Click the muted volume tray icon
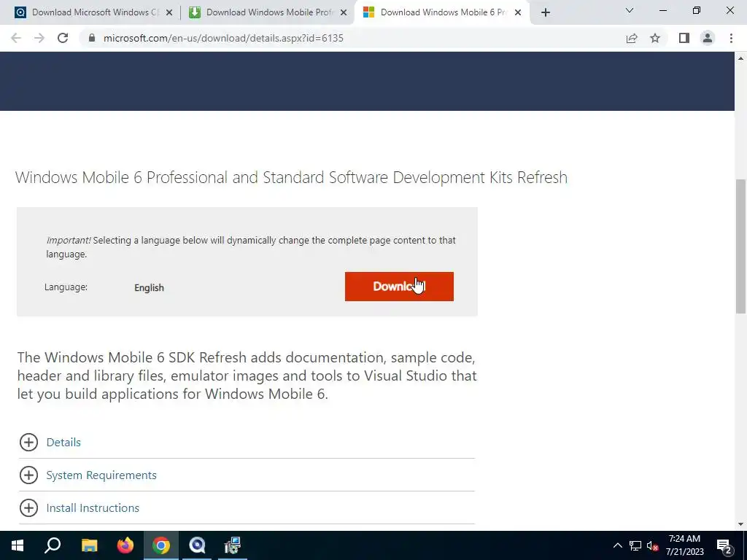This screenshot has height=560, width=747. point(652,545)
